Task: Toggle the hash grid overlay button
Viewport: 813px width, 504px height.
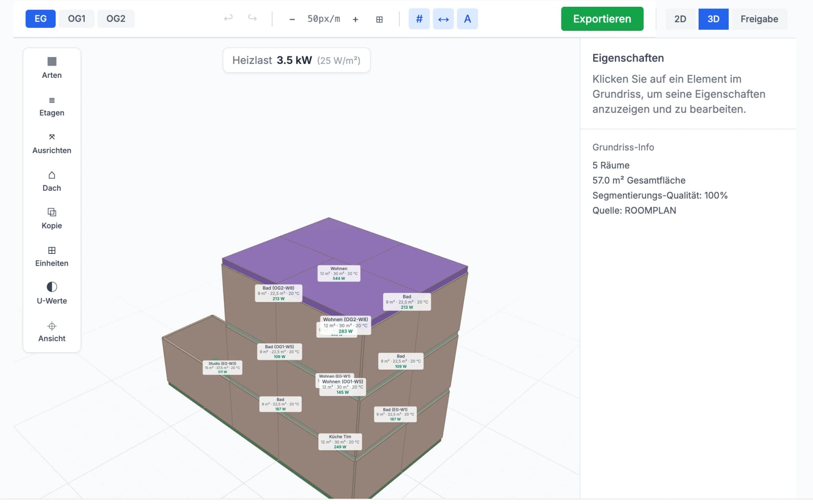Action: pyautogui.click(x=419, y=19)
